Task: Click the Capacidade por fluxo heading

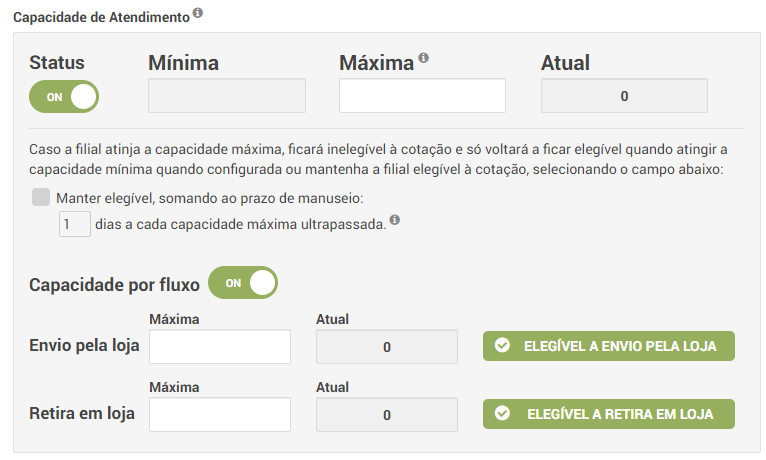Action: (114, 284)
